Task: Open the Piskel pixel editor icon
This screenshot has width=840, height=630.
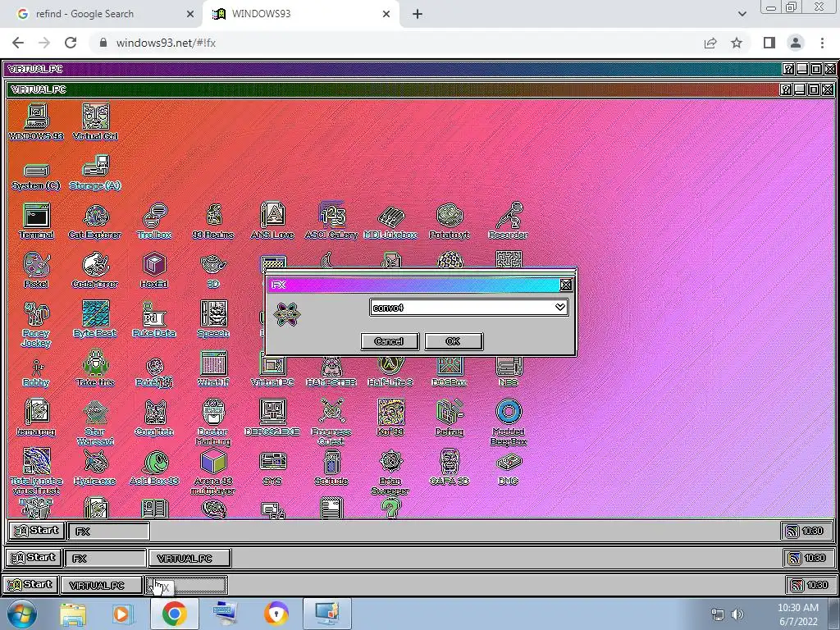Action: (x=36, y=270)
